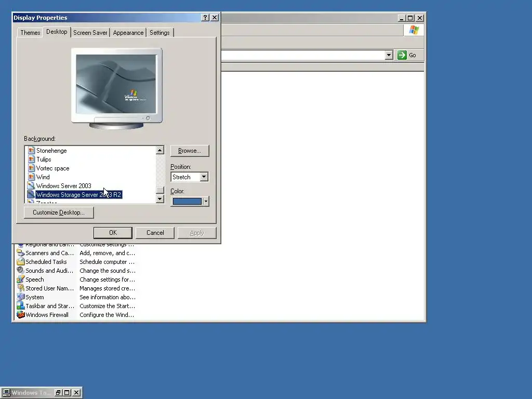Click 'Change settings for...' description text

[x=107, y=280]
